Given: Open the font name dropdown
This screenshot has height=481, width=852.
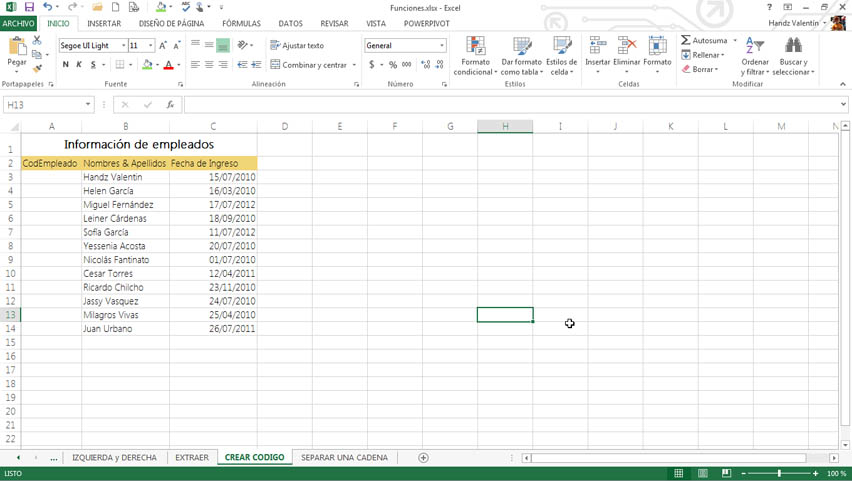Looking at the screenshot, I should (x=124, y=45).
